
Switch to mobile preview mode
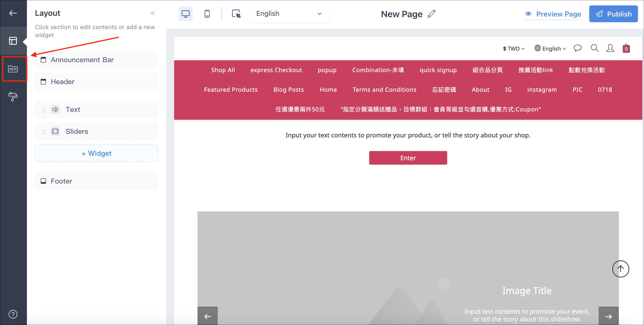pos(207,14)
